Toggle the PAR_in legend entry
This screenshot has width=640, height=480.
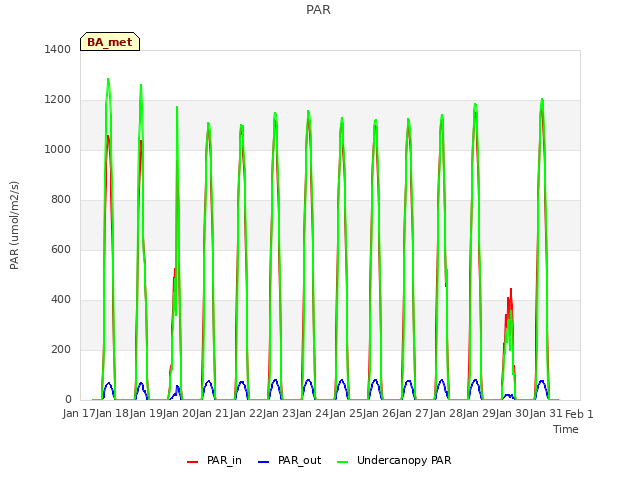click(x=214, y=460)
